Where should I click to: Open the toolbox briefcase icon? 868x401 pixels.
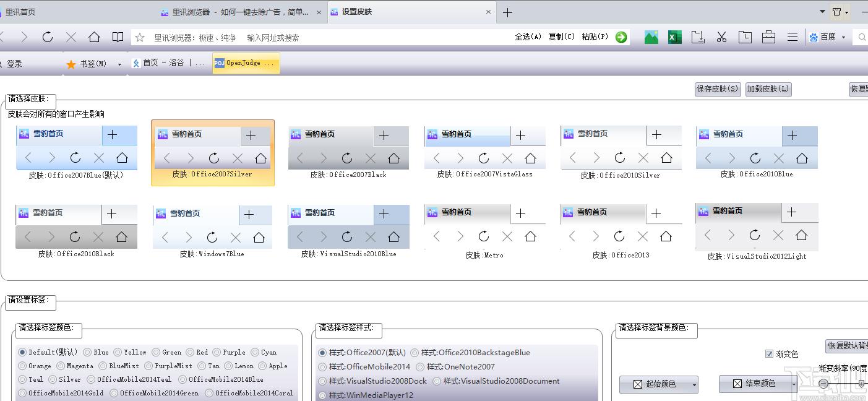(x=768, y=37)
